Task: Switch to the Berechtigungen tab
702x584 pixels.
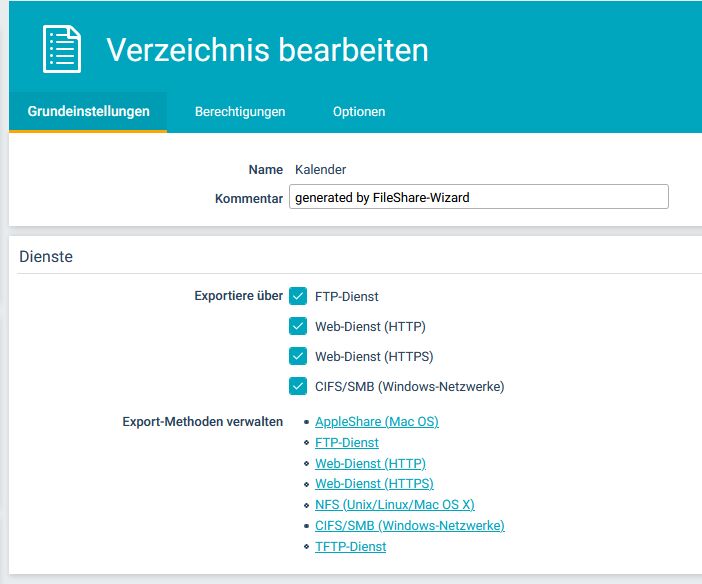Action: pyautogui.click(x=240, y=112)
